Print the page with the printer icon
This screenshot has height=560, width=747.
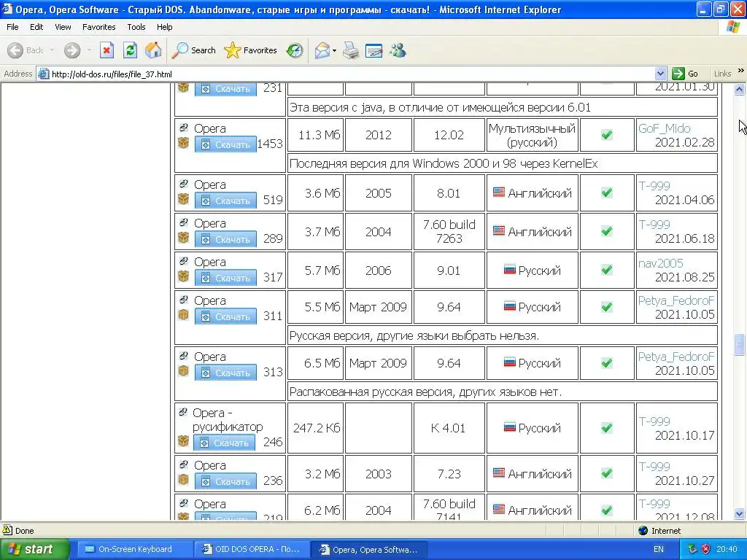pyautogui.click(x=351, y=50)
